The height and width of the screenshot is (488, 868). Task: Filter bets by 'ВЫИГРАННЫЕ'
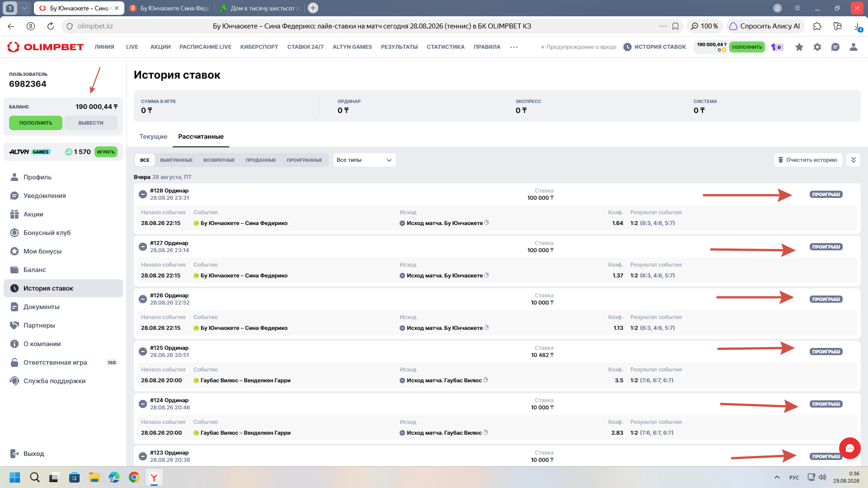176,160
